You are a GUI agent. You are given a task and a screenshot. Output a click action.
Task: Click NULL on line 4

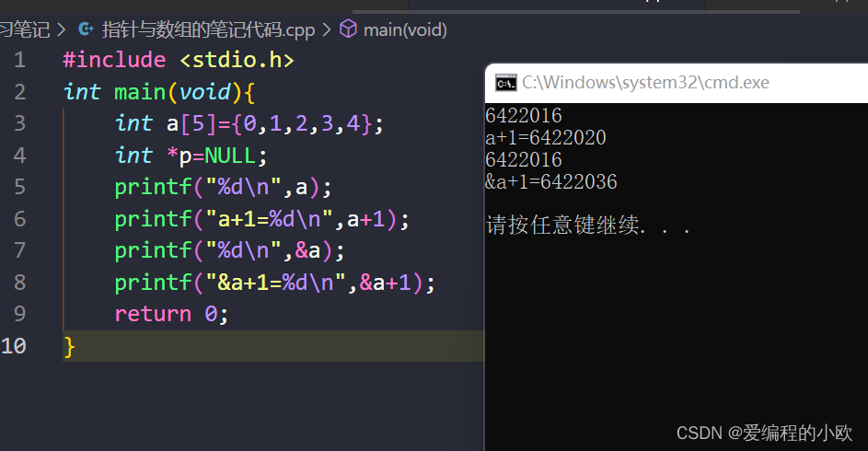230,156
